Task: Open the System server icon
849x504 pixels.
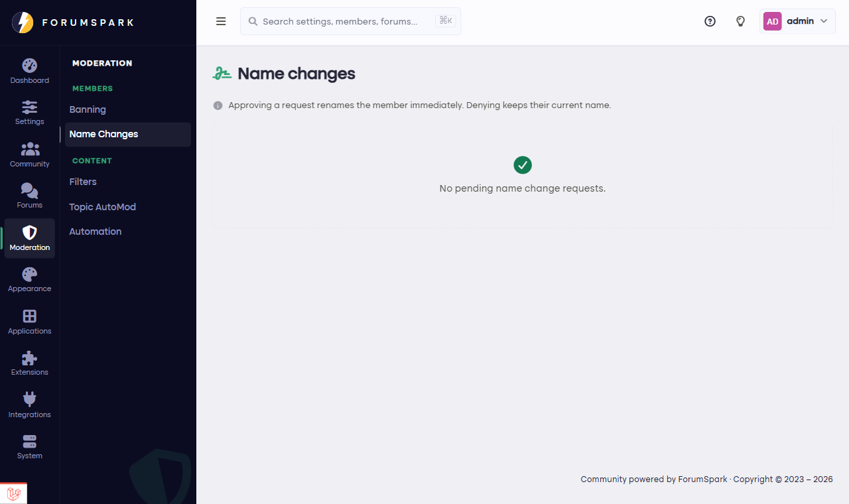Action: (29, 441)
